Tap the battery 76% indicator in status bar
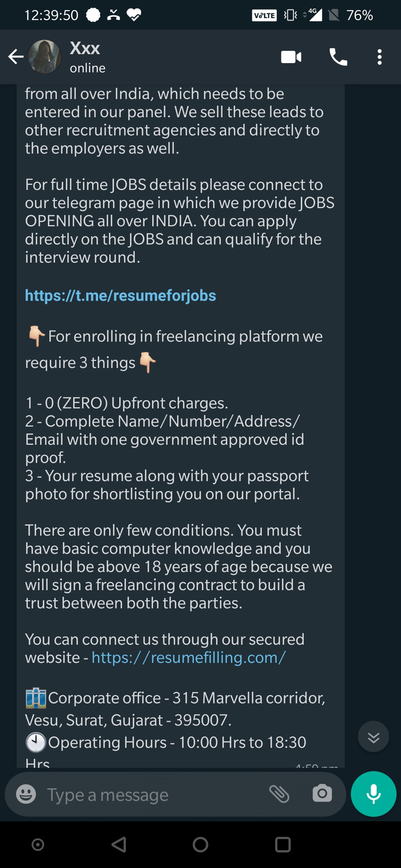Screen dimensions: 401x868 tap(359, 15)
